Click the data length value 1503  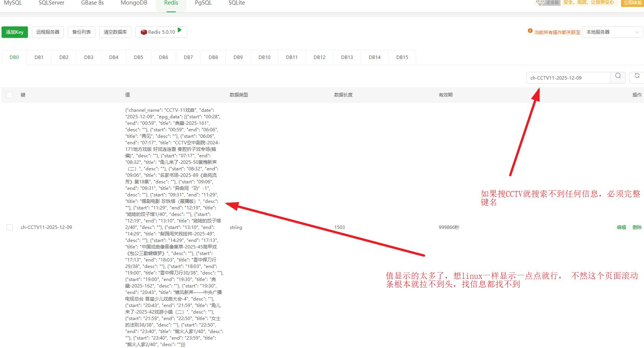[340, 227]
